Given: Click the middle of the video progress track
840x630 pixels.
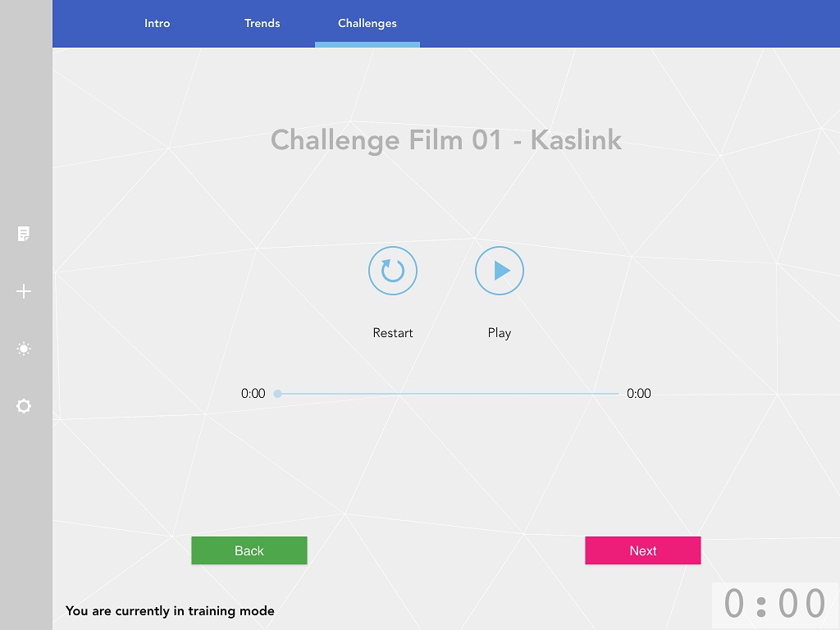Looking at the screenshot, I should 448,394.
